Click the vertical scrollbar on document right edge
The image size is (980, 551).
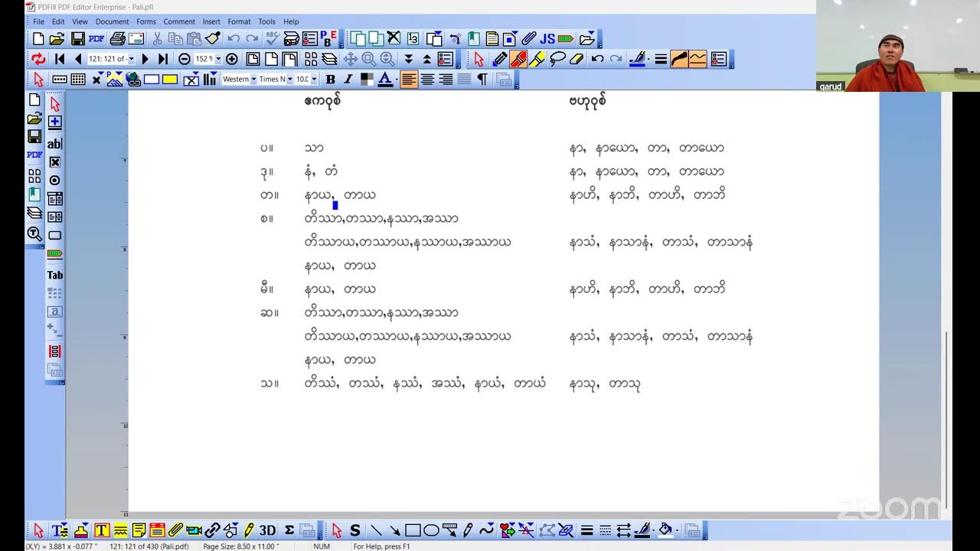pos(948,419)
